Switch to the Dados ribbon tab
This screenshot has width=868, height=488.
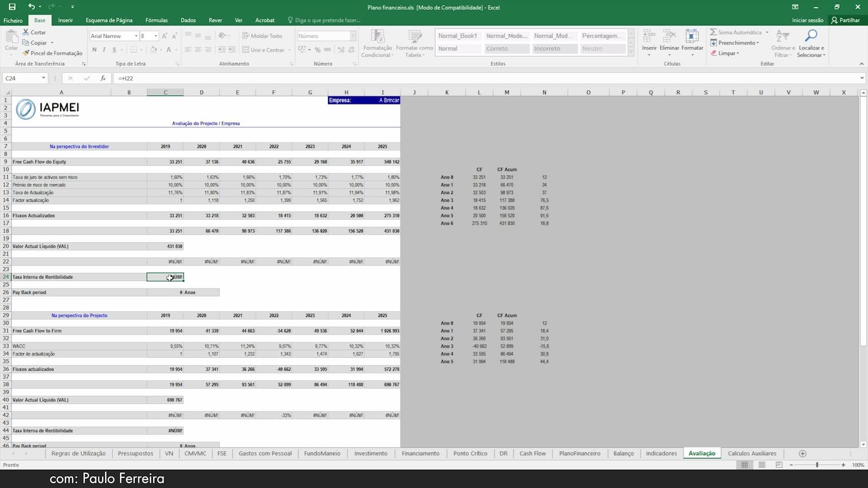pos(188,20)
